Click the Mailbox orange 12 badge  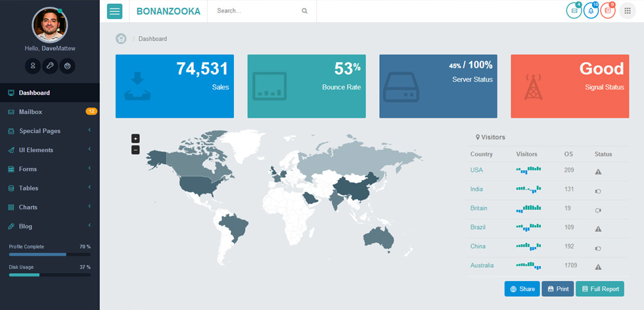coord(91,111)
